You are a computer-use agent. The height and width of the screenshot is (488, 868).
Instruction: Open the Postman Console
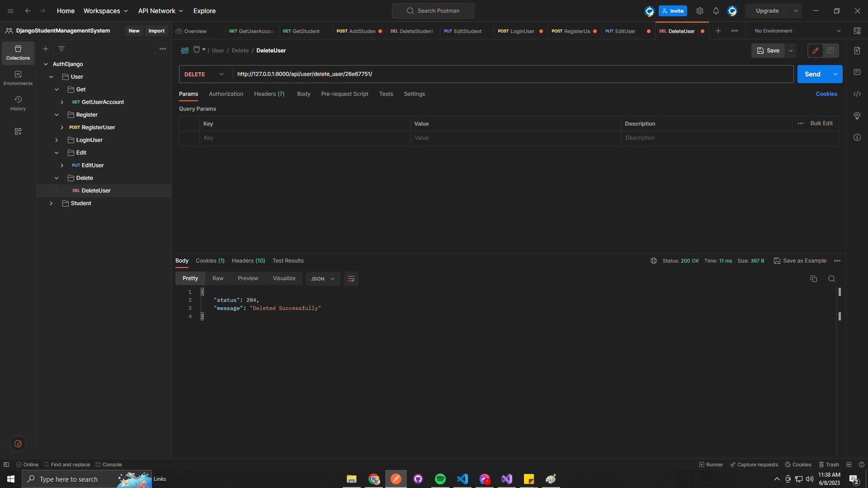109,464
